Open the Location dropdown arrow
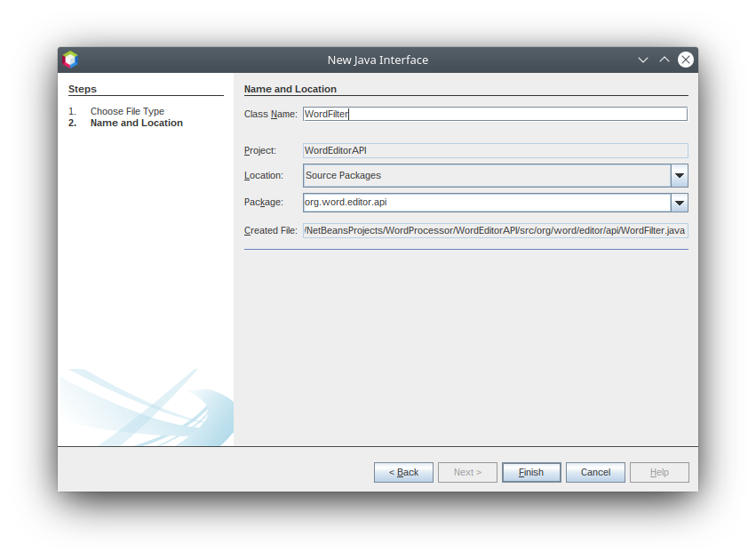The width and height of the screenshot is (756, 560). pyautogui.click(x=679, y=176)
